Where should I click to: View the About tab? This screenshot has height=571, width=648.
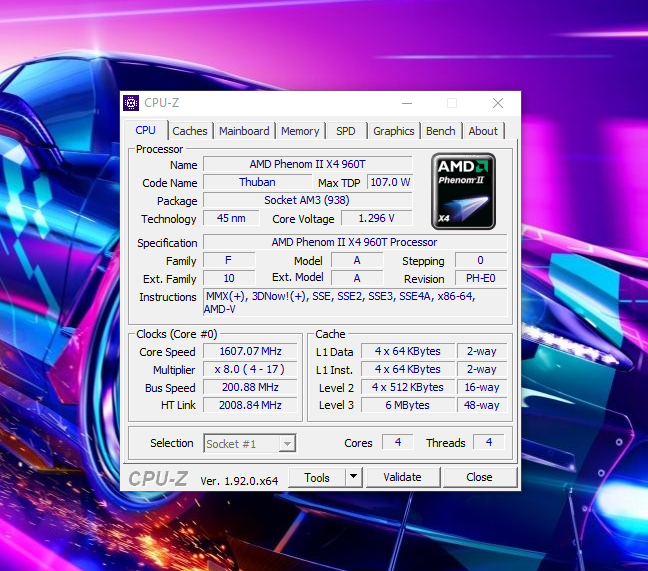click(483, 131)
